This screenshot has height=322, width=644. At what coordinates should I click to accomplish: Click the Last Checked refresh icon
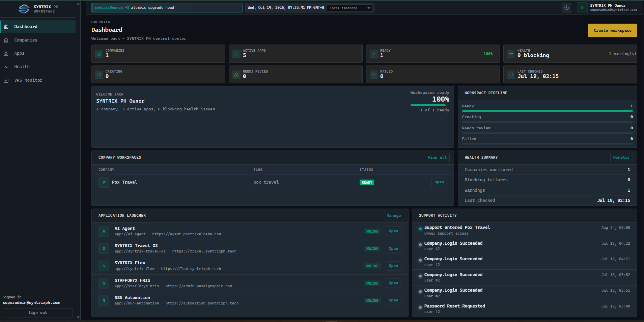pos(511,75)
